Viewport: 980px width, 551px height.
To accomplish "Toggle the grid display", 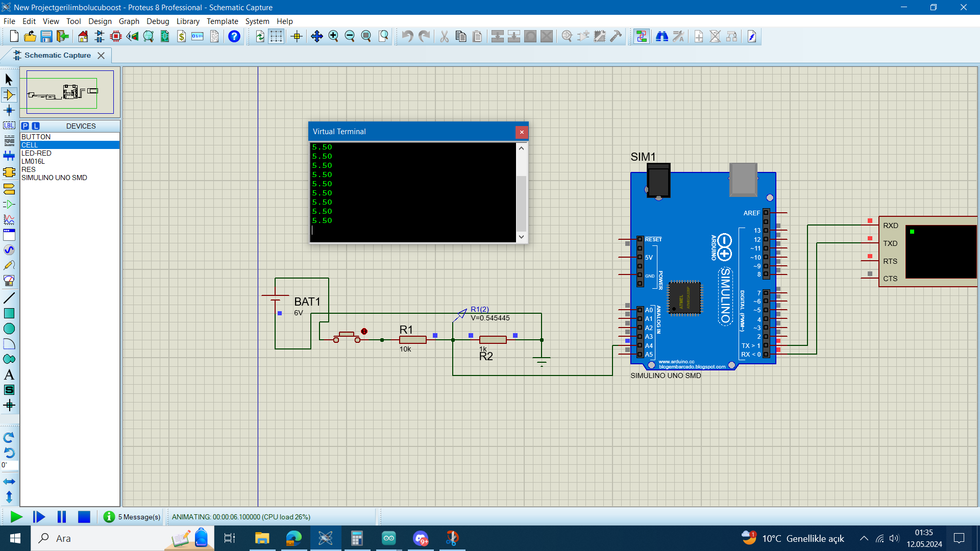I will tap(276, 36).
